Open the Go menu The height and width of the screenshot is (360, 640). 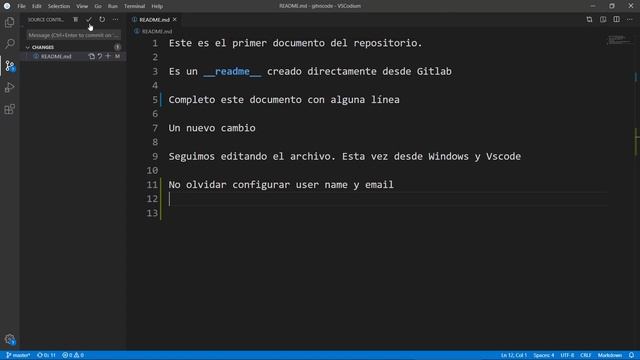click(98, 6)
